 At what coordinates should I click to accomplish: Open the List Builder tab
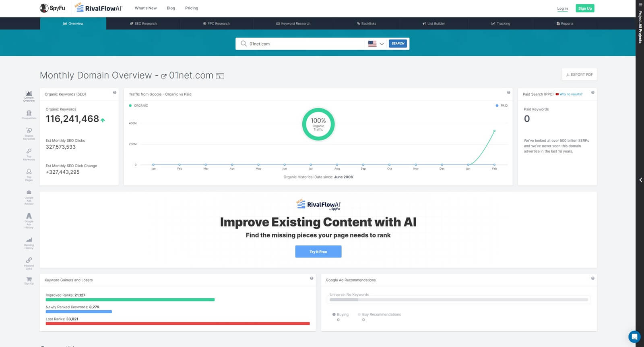click(434, 23)
